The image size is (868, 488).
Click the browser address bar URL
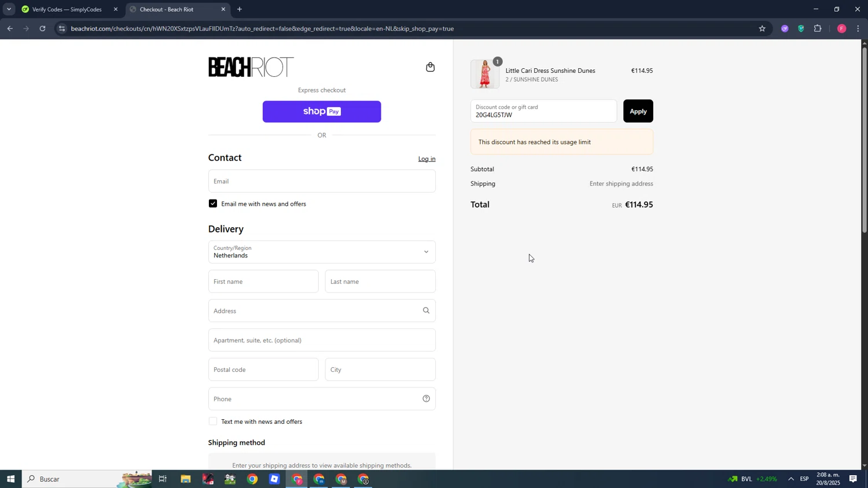point(262,28)
